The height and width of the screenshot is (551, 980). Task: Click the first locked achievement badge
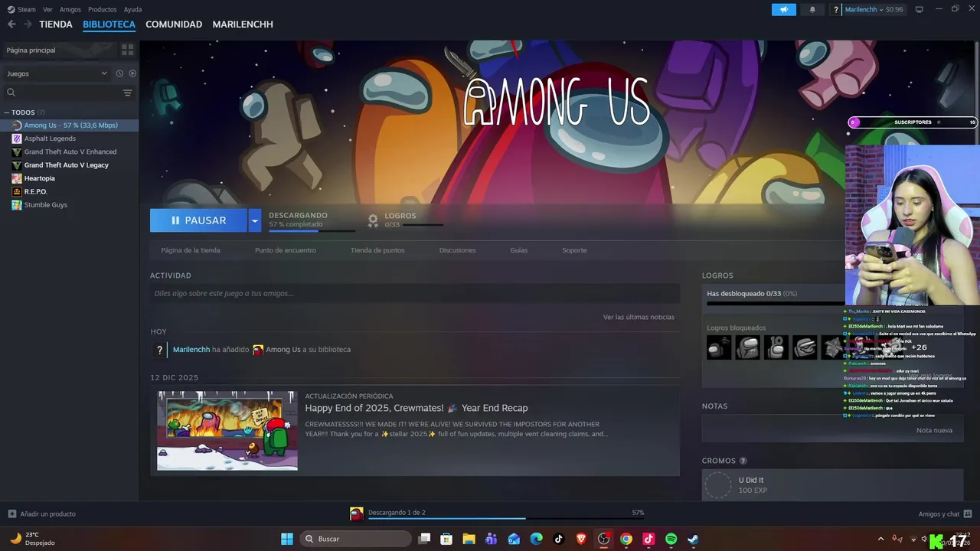[x=719, y=347]
